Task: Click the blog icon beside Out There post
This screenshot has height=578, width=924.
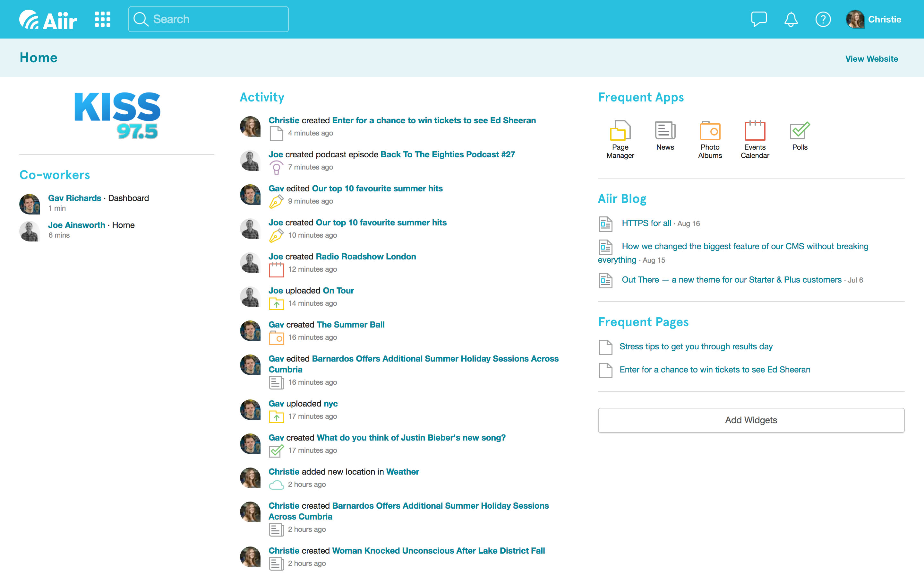Action: (x=605, y=281)
